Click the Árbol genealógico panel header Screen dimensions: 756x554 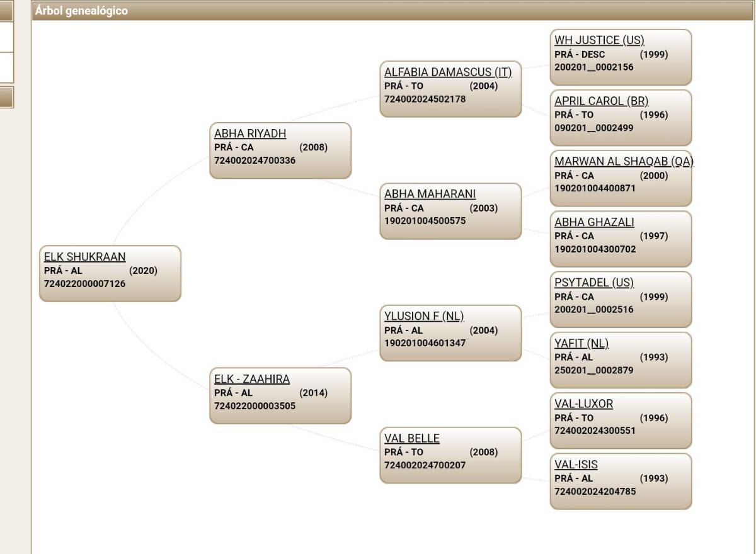click(x=81, y=11)
